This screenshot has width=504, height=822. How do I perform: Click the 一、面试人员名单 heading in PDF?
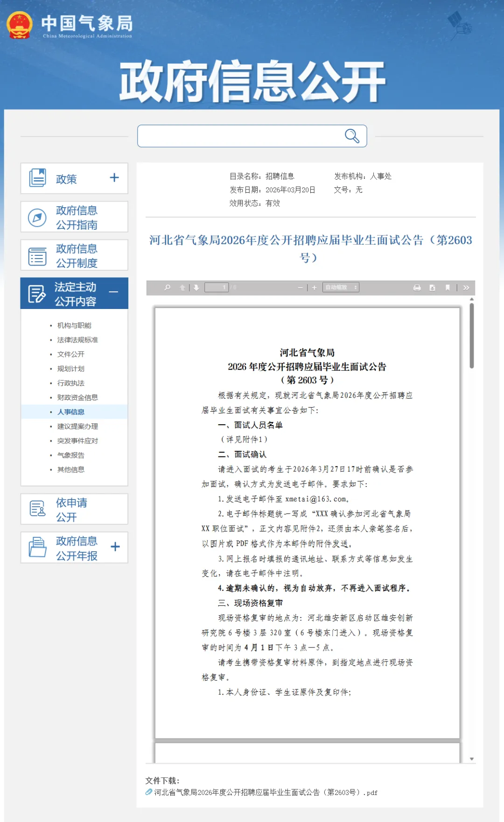[x=250, y=425]
